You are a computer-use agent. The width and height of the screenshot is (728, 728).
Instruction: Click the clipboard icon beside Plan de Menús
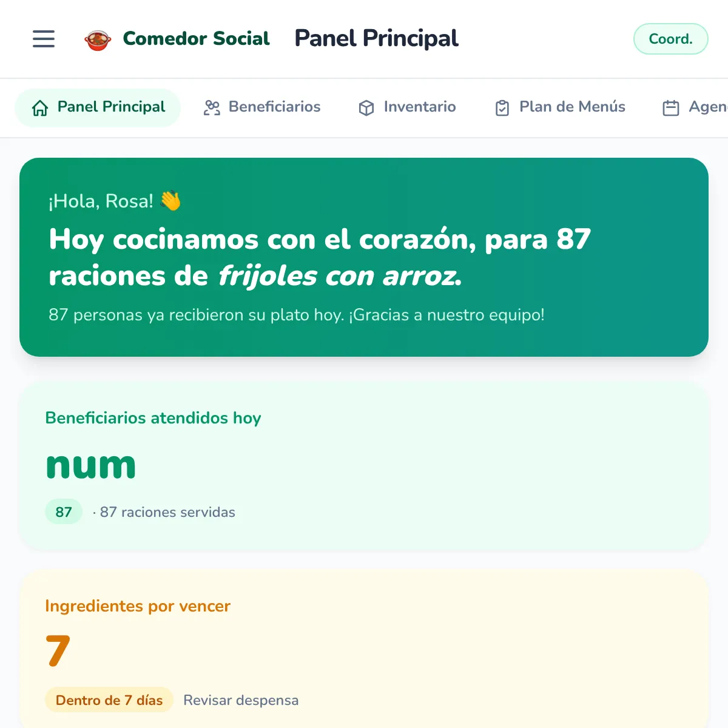(502, 108)
